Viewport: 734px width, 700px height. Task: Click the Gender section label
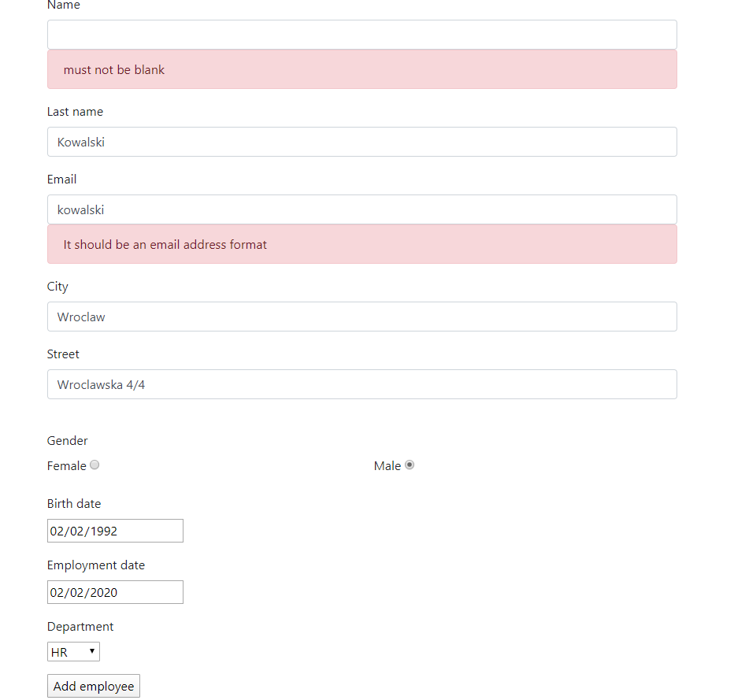coord(67,440)
